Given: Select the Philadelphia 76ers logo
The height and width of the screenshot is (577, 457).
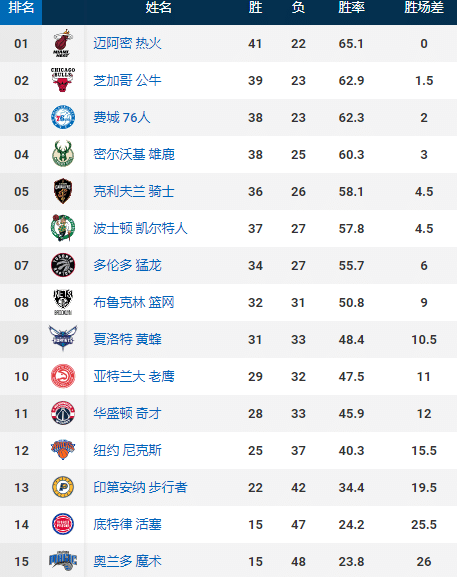Looking at the screenshot, I should pos(63,117).
